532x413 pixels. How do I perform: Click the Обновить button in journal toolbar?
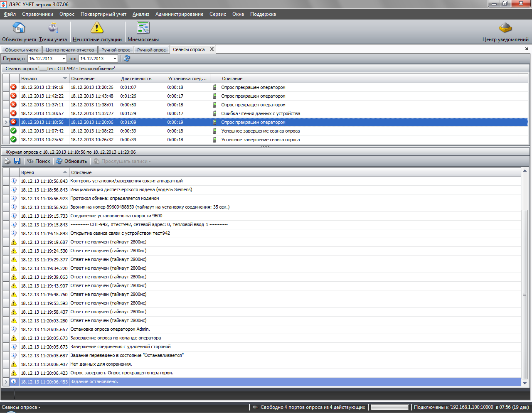tap(71, 161)
